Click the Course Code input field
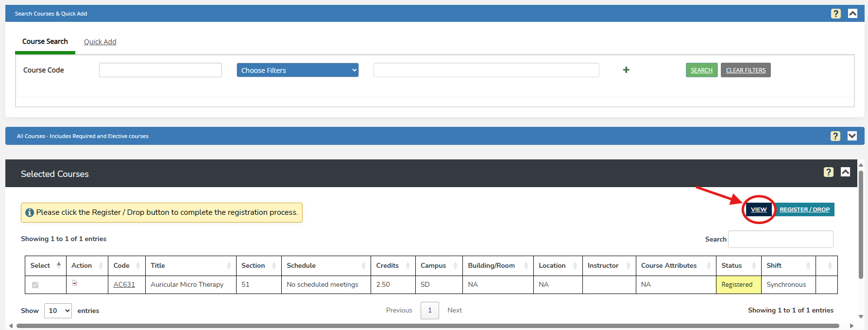868x330 pixels. pyautogui.click(x=160, y=70)
